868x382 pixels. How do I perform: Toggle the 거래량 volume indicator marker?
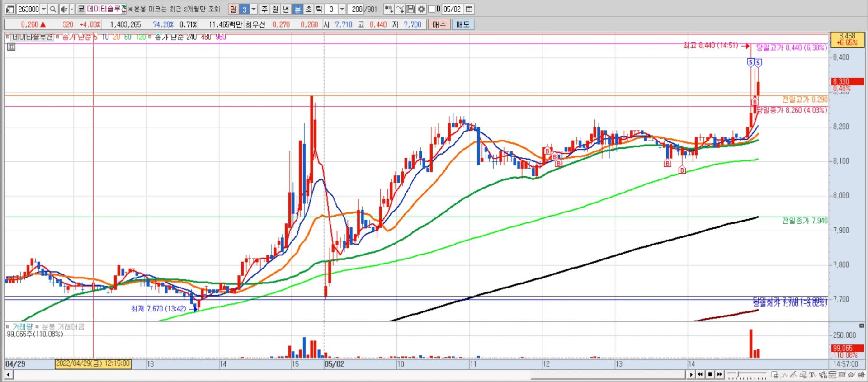8,326
